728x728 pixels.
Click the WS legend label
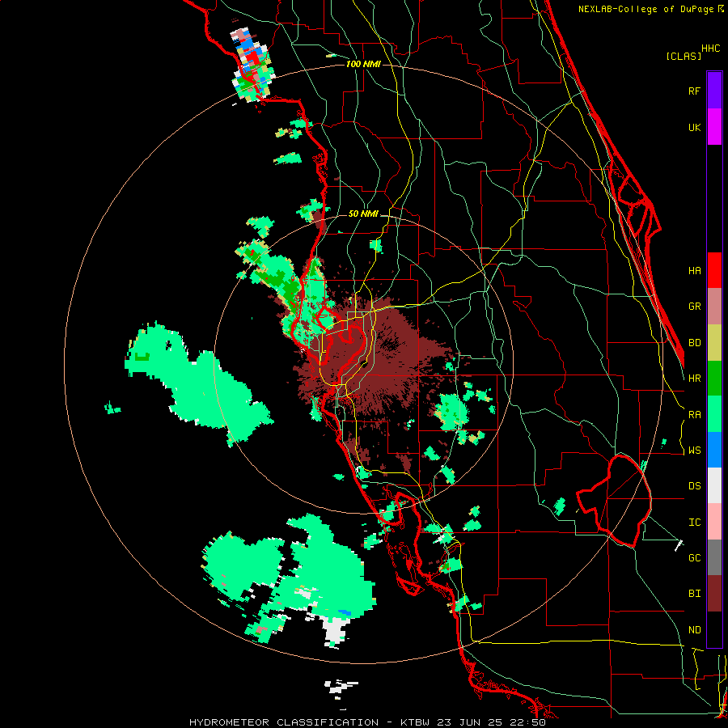coord(695,451)
